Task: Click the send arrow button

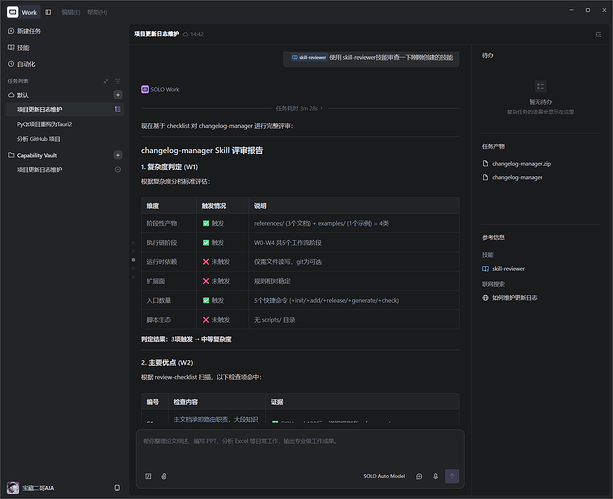Action: 452,476
